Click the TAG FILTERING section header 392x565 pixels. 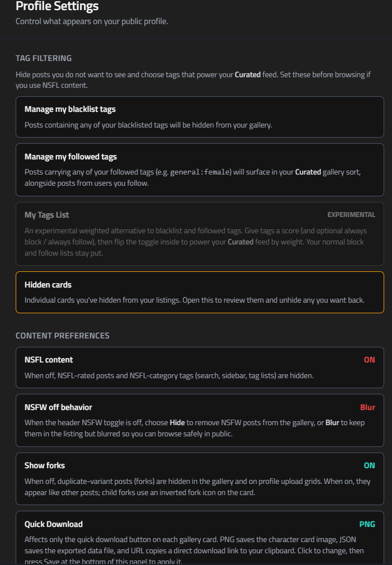coord(44,58)
